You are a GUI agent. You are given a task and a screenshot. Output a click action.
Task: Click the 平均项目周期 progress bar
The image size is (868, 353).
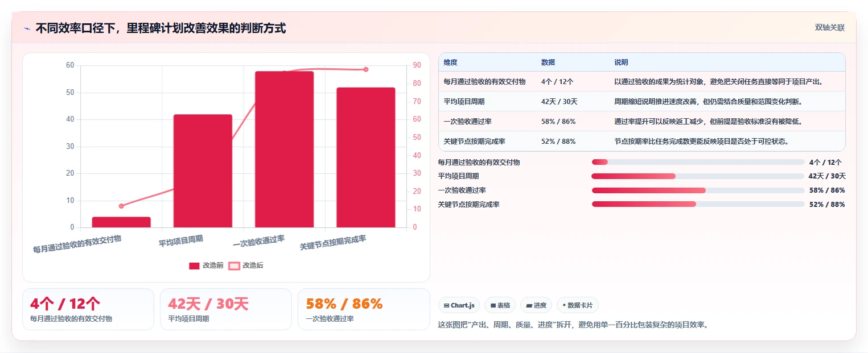[698, 176]
